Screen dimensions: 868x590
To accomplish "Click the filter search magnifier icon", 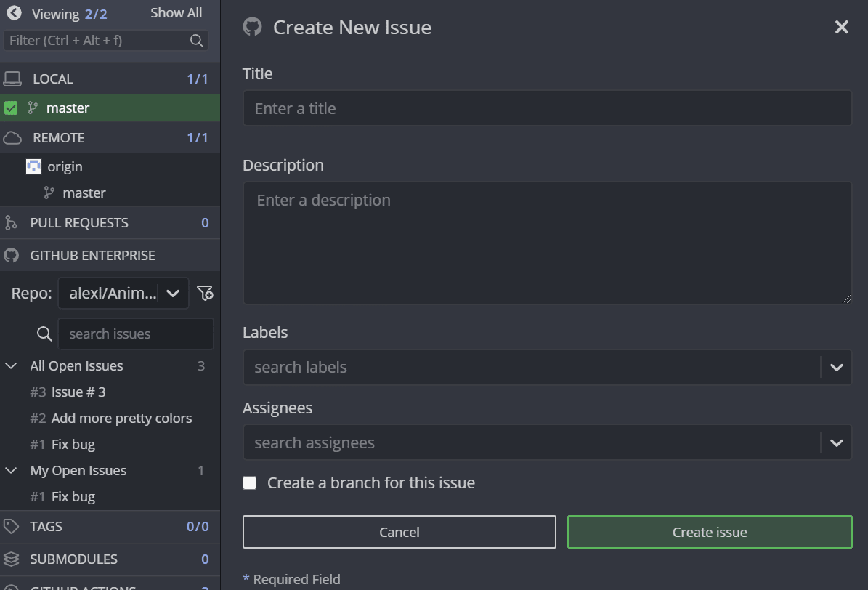I will (x=196, y=41).
